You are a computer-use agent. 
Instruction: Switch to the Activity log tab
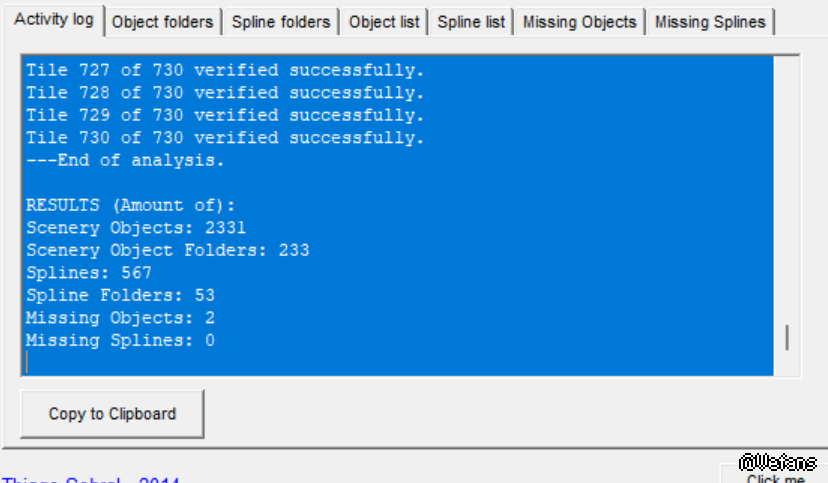53,20
